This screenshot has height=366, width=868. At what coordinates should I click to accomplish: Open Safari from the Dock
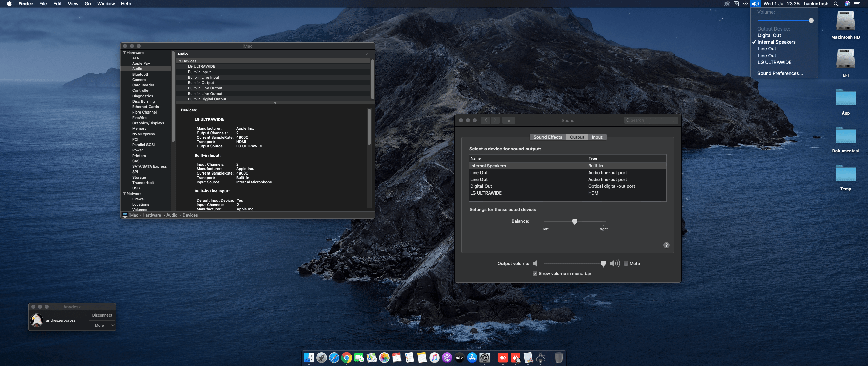pos(334,358)
